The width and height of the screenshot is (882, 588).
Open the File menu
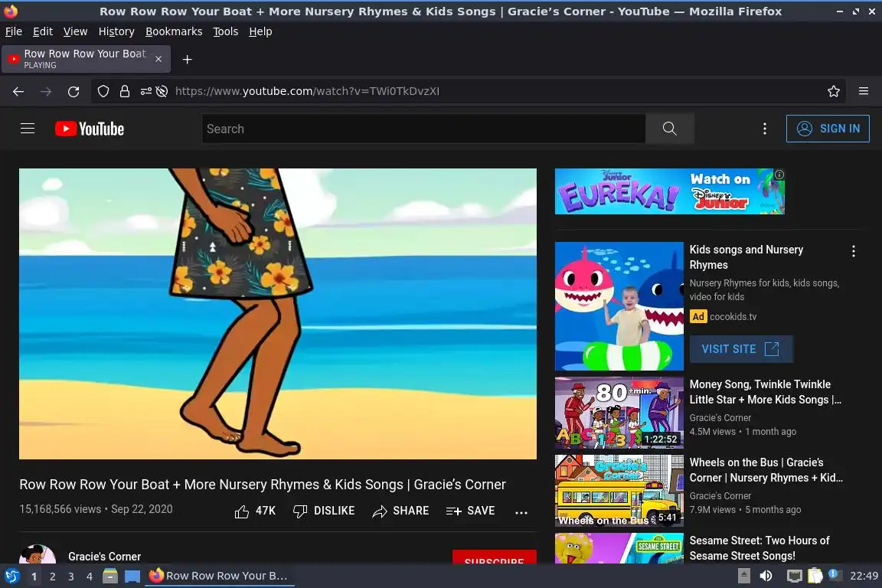(x=14, y=31)
